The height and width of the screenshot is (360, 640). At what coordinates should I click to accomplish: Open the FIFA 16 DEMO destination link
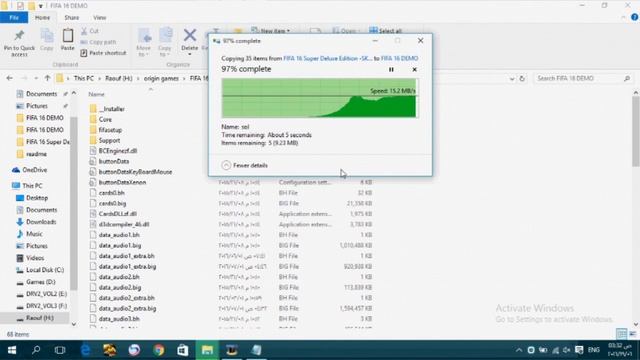[399, 58]
